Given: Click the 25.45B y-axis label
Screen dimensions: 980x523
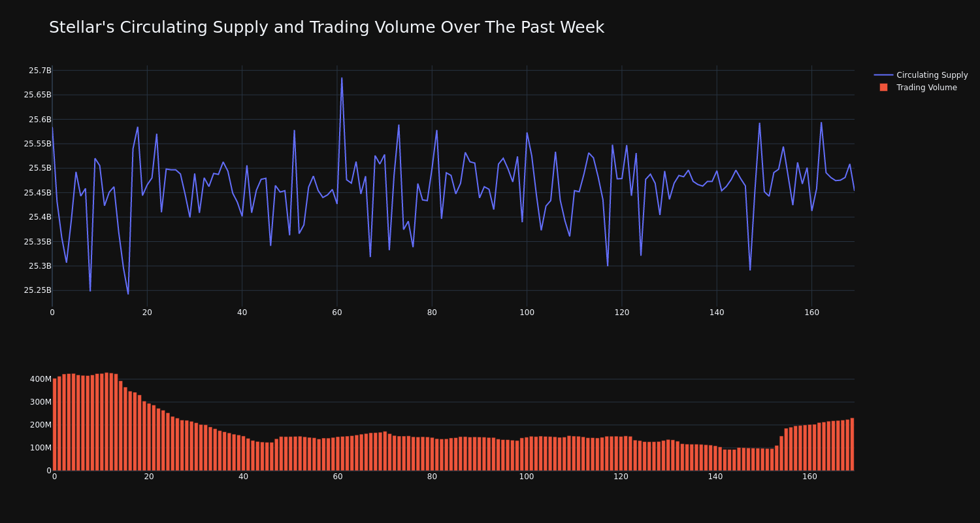Looking at the screenshot, I should [x=37, y=193].
